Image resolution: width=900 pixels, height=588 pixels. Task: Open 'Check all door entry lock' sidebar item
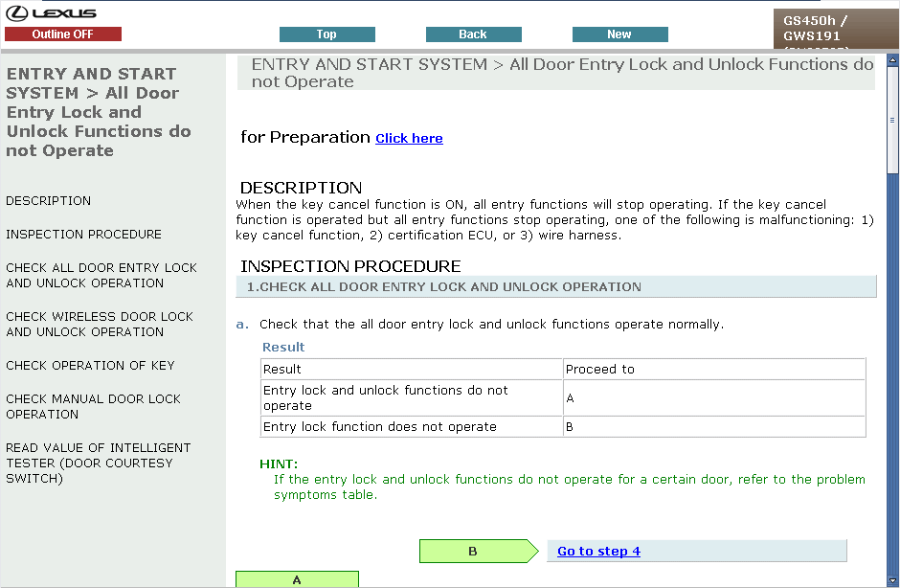101,276
